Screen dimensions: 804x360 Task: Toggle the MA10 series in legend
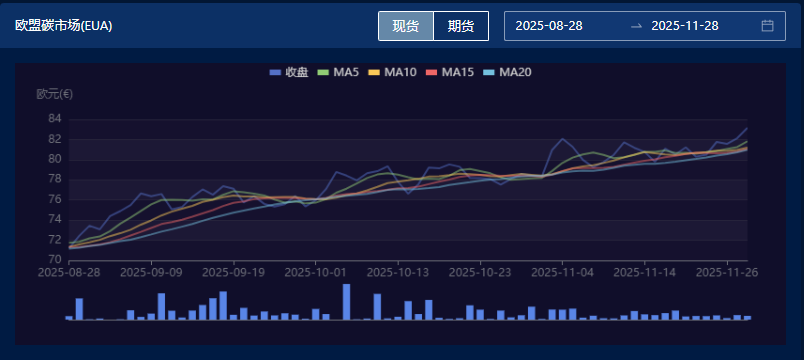pos(393,72)
